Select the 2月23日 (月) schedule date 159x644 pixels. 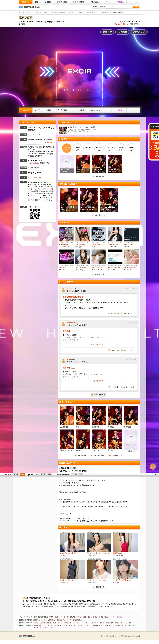(131, 148)
